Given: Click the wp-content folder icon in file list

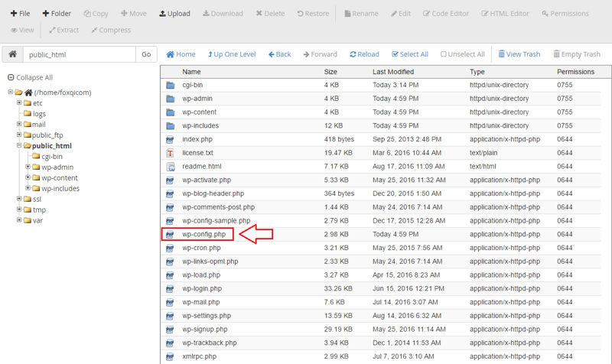Looking at the screenshot, I should (x=170, y=112).
